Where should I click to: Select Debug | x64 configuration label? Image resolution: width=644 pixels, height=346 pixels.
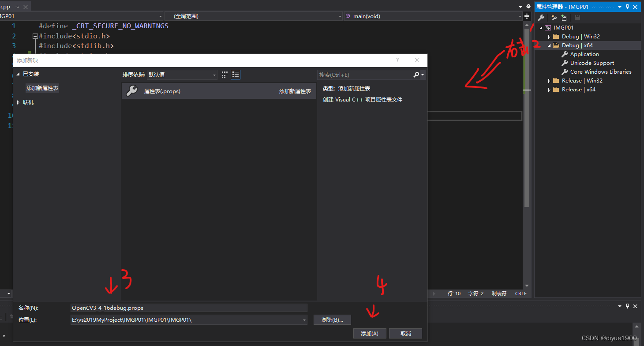pos(577,45)
